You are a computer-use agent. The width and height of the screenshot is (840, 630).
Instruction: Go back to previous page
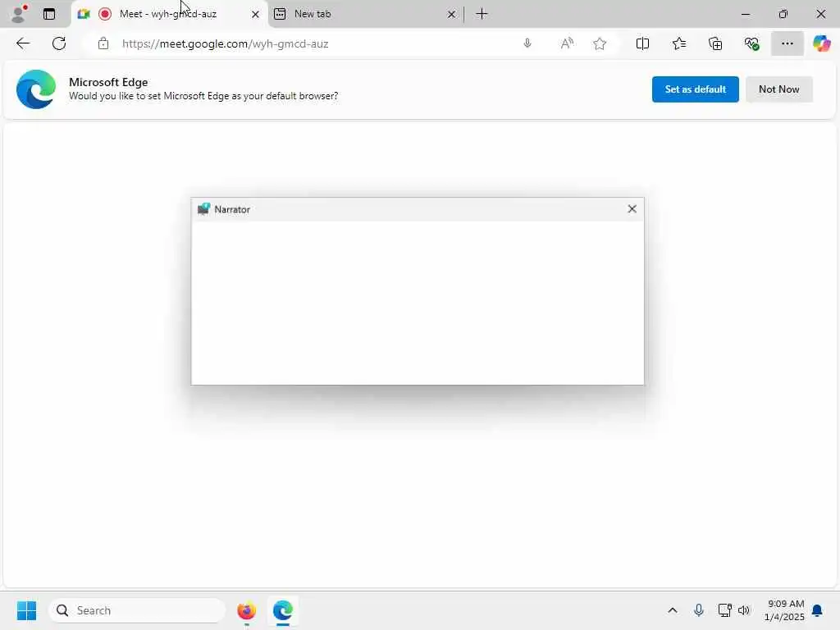(x=23, y=43)
